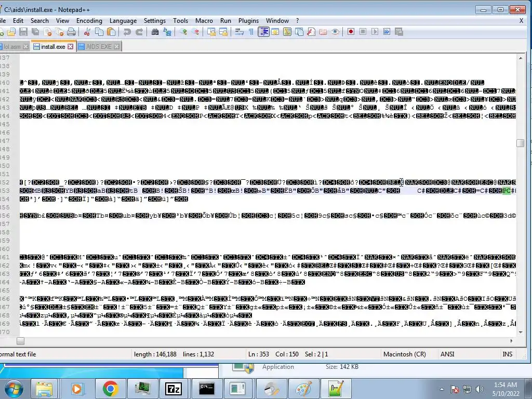Image resolution: width=532 pixels, height=399 pixels.
Task: Open Find with the binoculars icon
Action: point(155,32)
